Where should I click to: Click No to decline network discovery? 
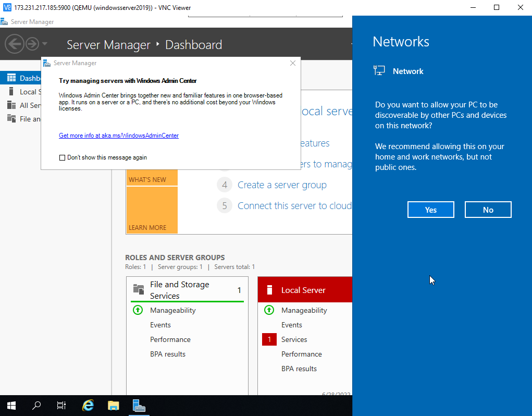(x=488, y=210)
